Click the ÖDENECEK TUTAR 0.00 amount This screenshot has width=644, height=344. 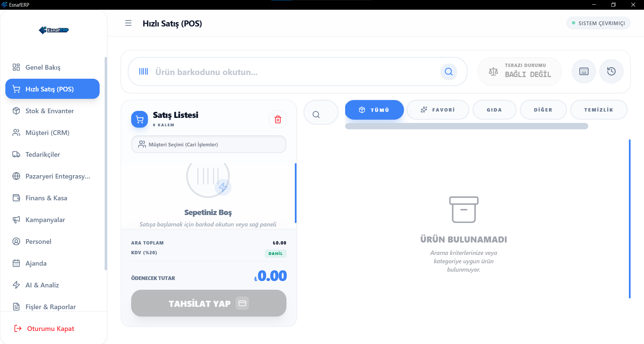[x=270, y=276]
